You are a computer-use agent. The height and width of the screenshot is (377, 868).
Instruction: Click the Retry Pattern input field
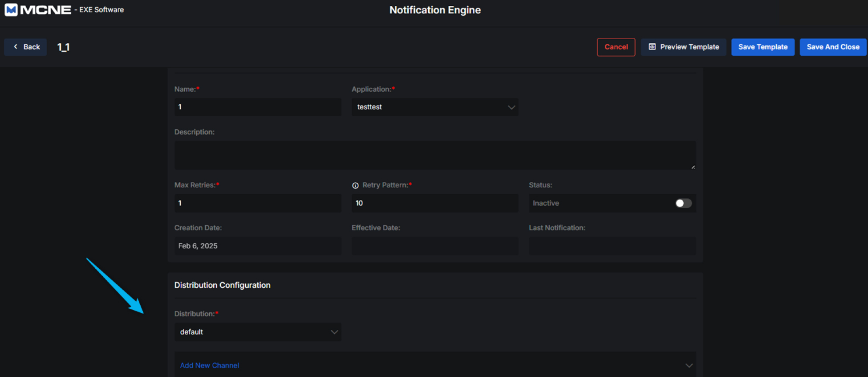click(x=434, y=203)
